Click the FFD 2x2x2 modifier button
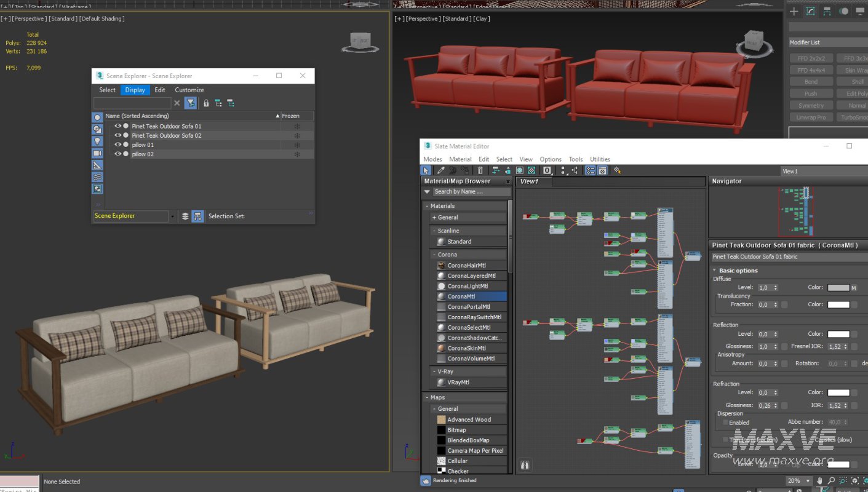Viewport: 868px width, 492px height. [811, 58]
